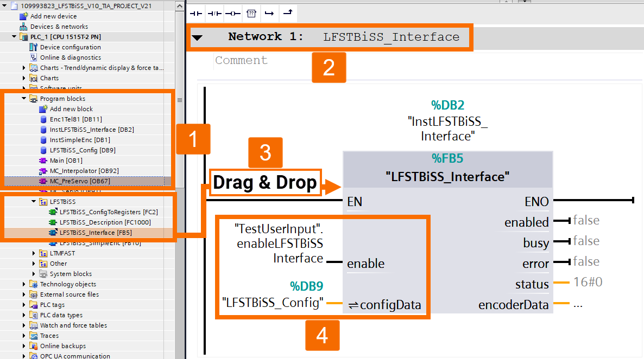Screen dimensions: 644x359
Task: Close the branch in the network
Action: 288,14
